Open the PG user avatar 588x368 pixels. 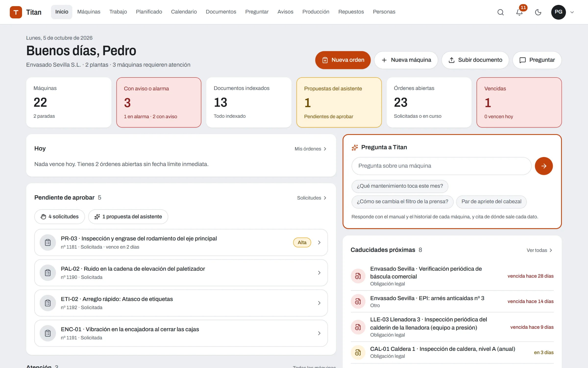(x=558, y=12)
